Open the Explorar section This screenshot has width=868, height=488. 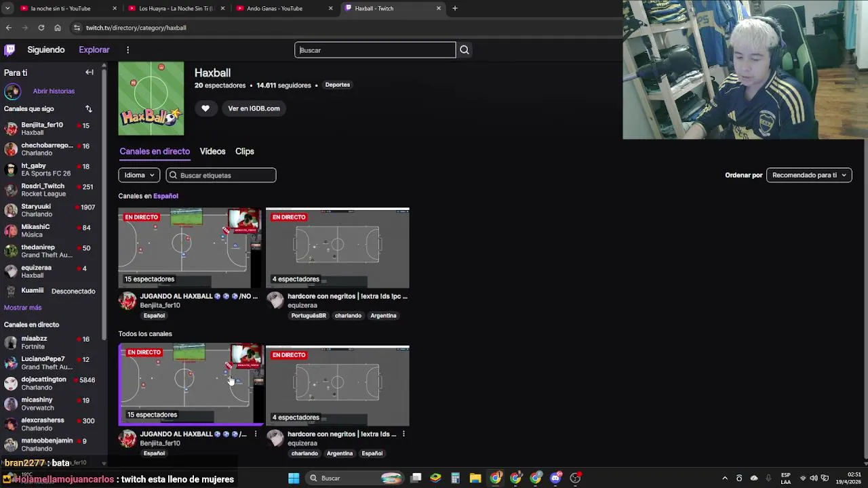click(94, 49)
